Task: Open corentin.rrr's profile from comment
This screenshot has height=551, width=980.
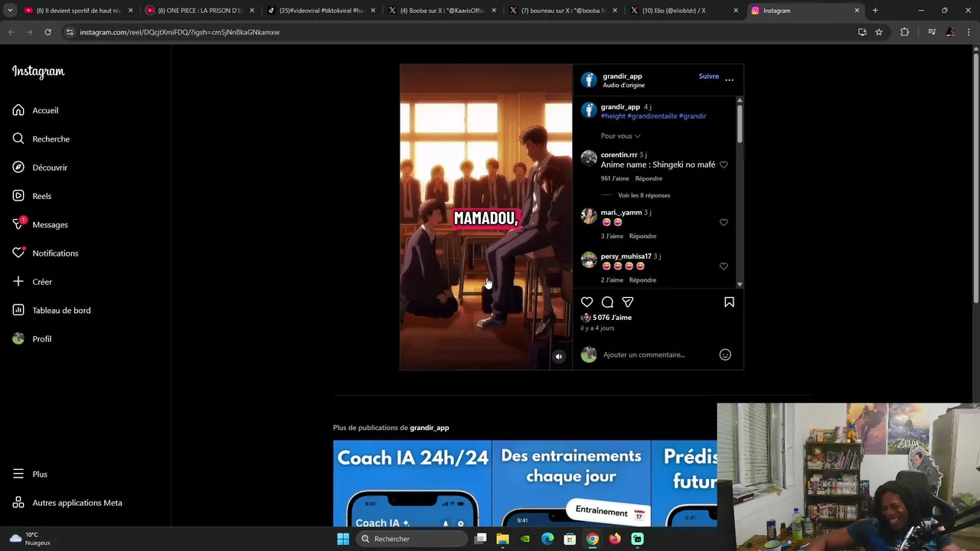Action: click(x=619, y=155)
